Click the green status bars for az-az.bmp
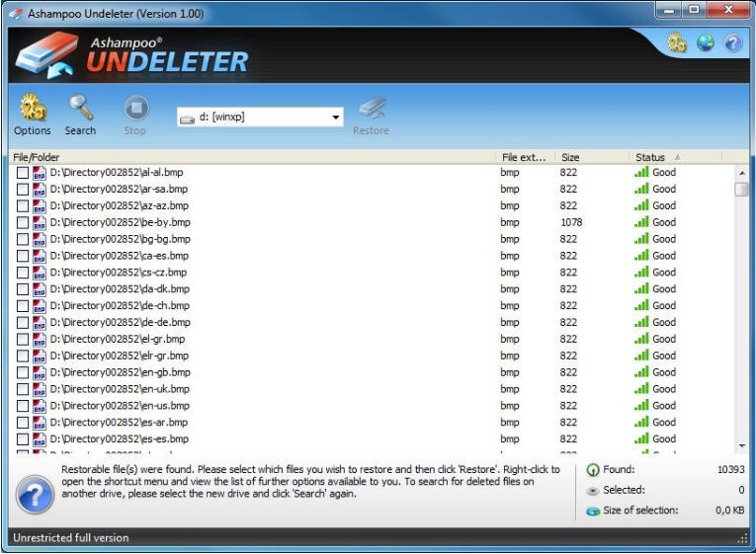This screenshot has height=554, width=756. tap(641, 205)
